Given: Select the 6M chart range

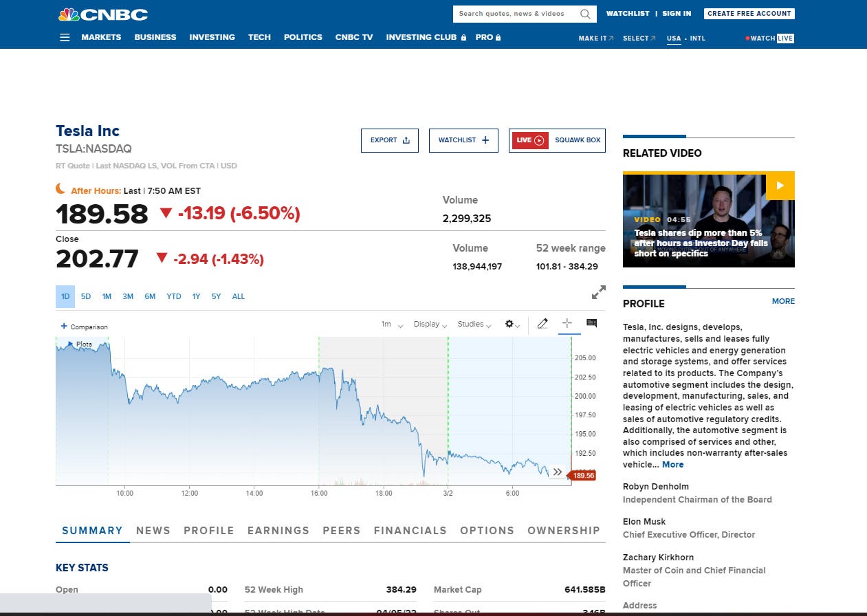Looking at the screenshot, I should pos(150,297).
